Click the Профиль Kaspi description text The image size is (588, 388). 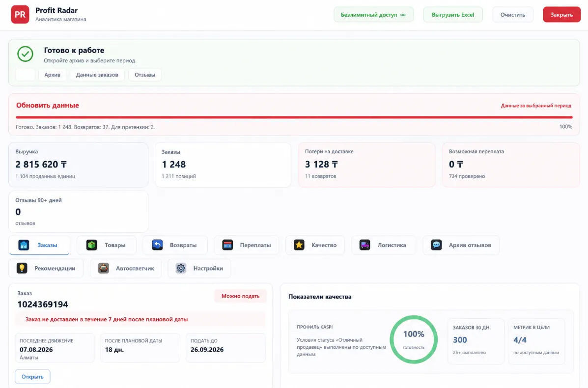341,347
